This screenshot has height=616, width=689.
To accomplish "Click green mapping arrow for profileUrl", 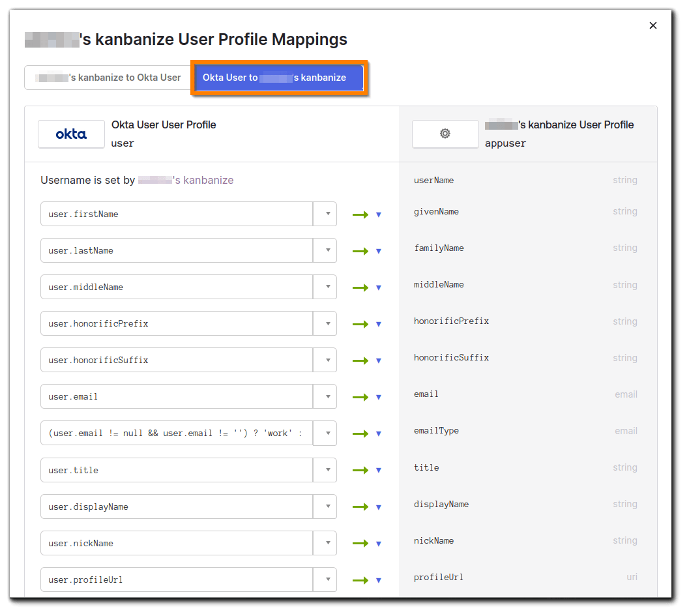I will pyautogui.click(x=360, y=580).
